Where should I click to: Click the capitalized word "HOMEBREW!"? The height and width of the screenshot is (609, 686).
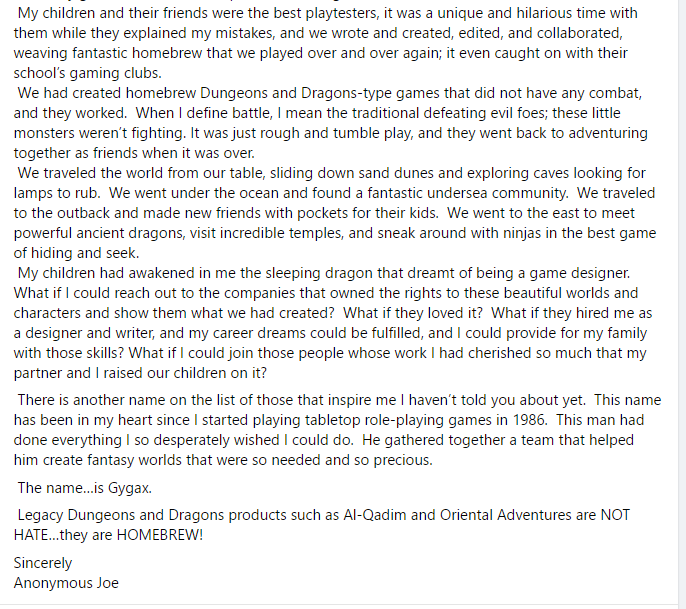[x=155, y=534]
